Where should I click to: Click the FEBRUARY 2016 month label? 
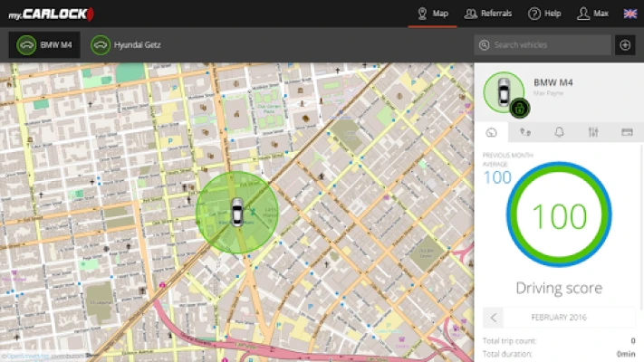[559, 318]
